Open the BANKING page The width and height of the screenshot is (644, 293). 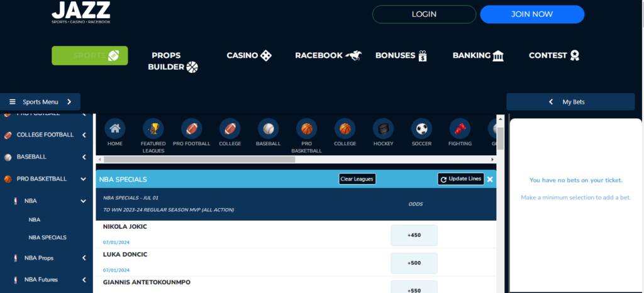point(478,55)
